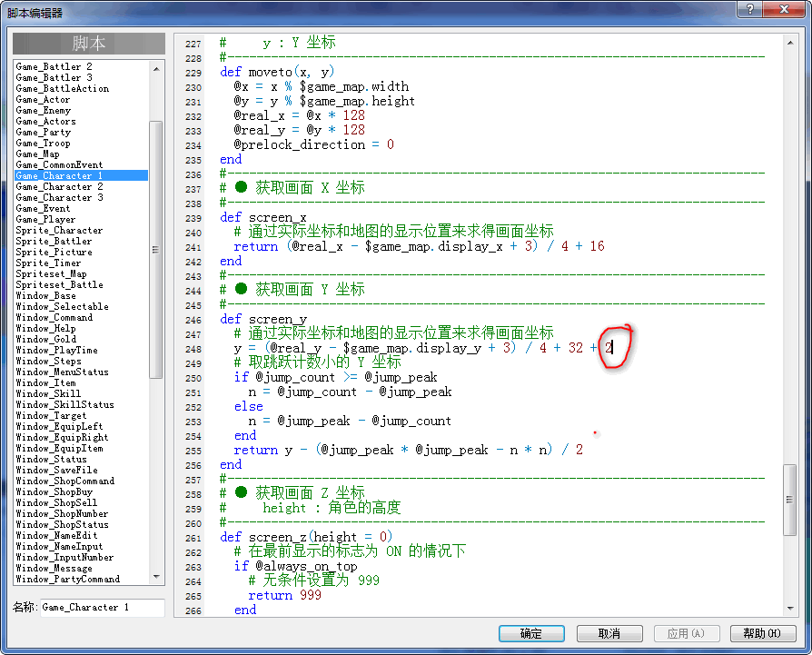Click the 确定 confirm button
This screenshot has height=655, width=812.
(531, 633)
